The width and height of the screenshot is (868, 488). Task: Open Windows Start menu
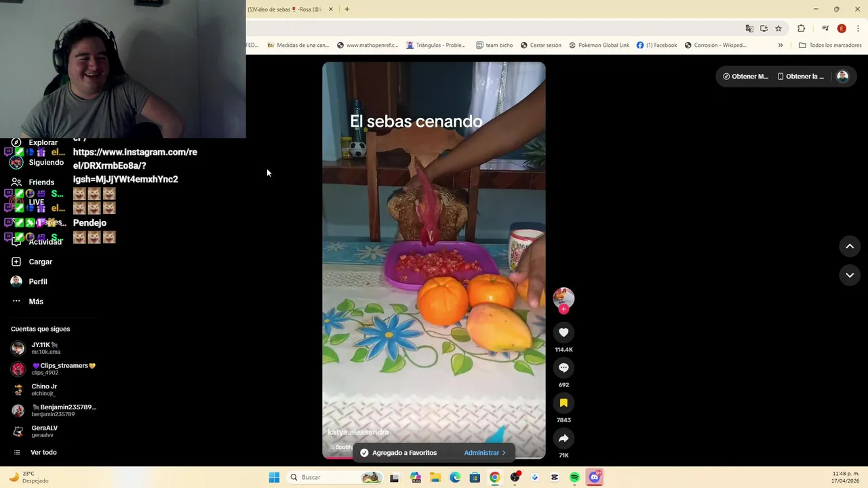point(274,477)
